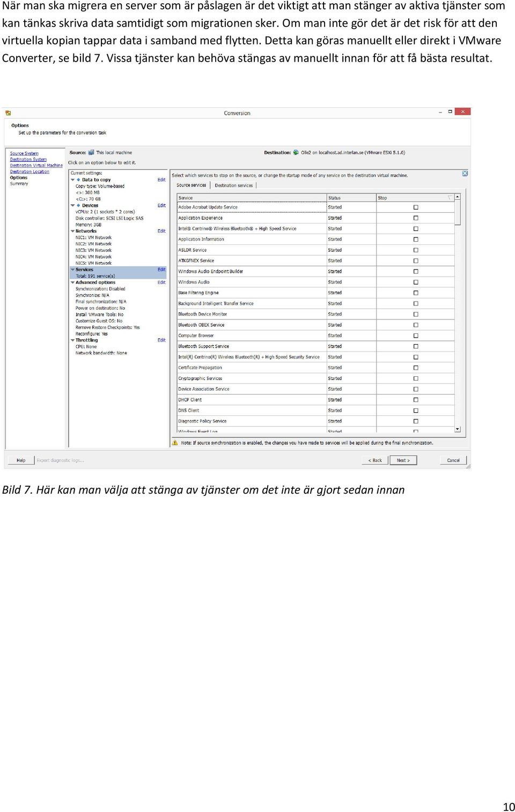515x812 pixels.
Task: Check Stop for Cryptographic Services
Action: tap(416, 379)
